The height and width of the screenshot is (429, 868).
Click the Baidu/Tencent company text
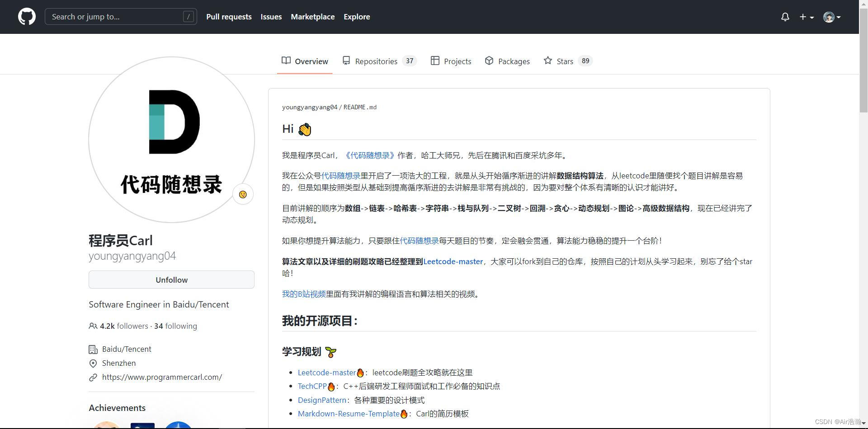127,349
